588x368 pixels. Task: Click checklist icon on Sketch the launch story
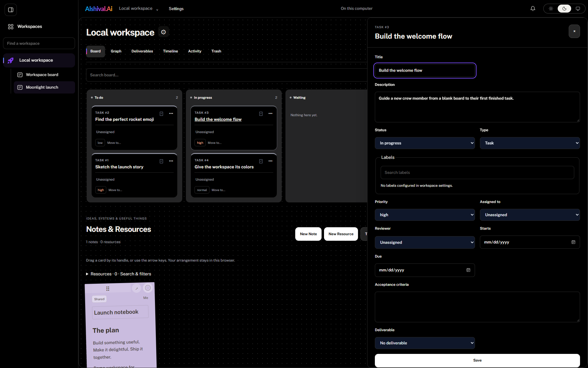pyautogui.click(x=161, y=161)
